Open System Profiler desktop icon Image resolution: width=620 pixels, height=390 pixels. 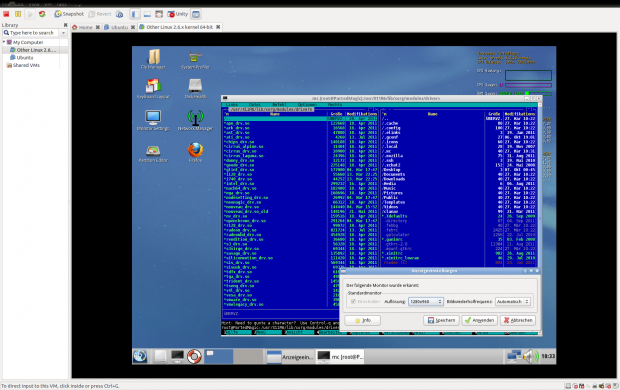click(x=195, y=59)
